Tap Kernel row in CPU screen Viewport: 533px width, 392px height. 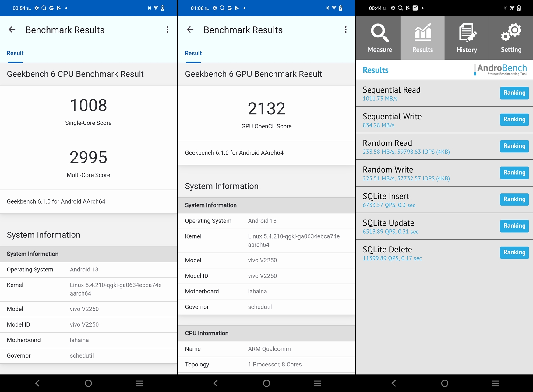pos(88,289)
